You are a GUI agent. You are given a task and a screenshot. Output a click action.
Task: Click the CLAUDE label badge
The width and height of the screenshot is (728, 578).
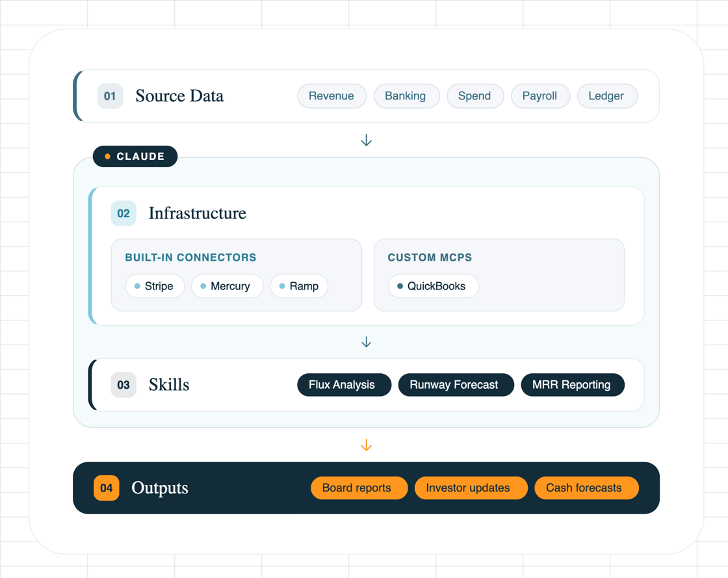(135, 157)
